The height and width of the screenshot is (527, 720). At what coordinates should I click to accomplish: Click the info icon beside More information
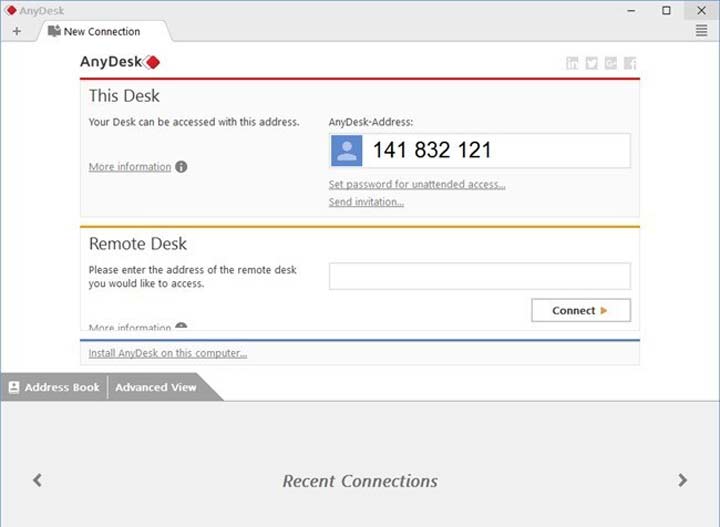pos(181,167)
